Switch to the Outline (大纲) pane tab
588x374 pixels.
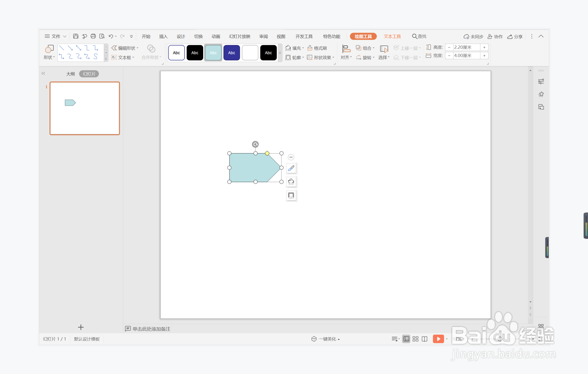click(70, 74)
